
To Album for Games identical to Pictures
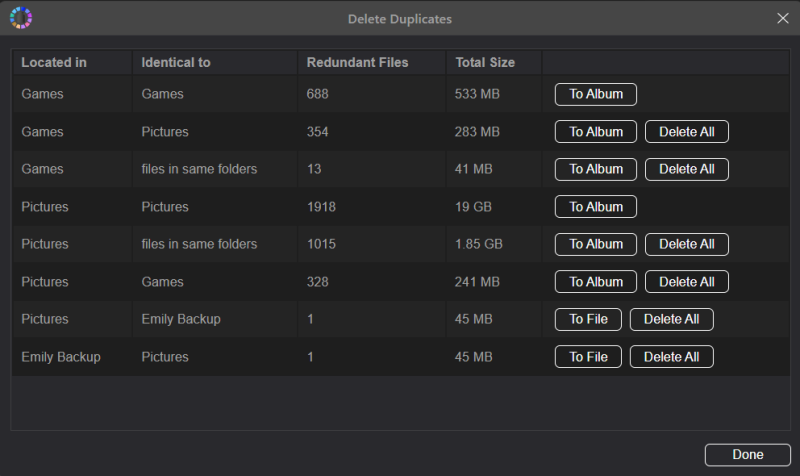595,132
